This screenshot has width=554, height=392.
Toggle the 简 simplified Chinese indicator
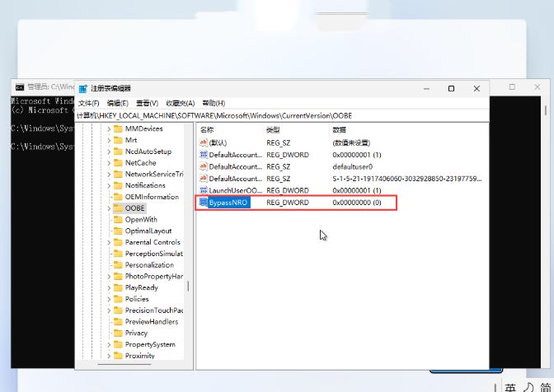tap(547, 388)
